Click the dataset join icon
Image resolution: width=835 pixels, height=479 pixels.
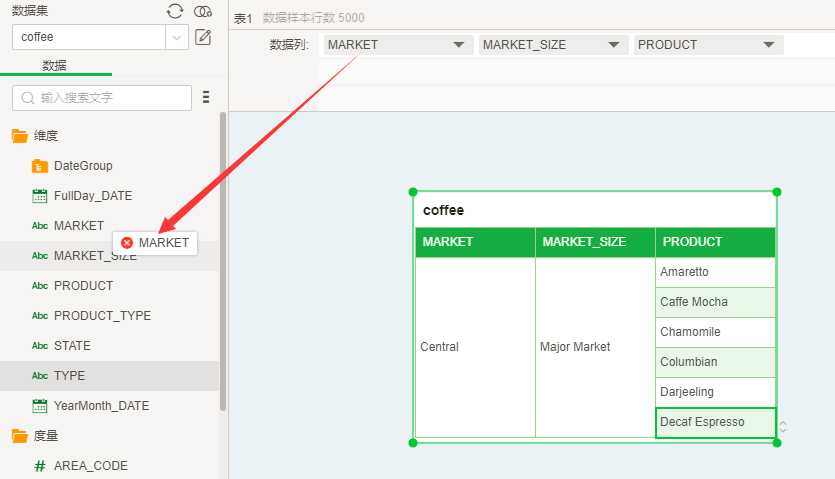point(203,11)
